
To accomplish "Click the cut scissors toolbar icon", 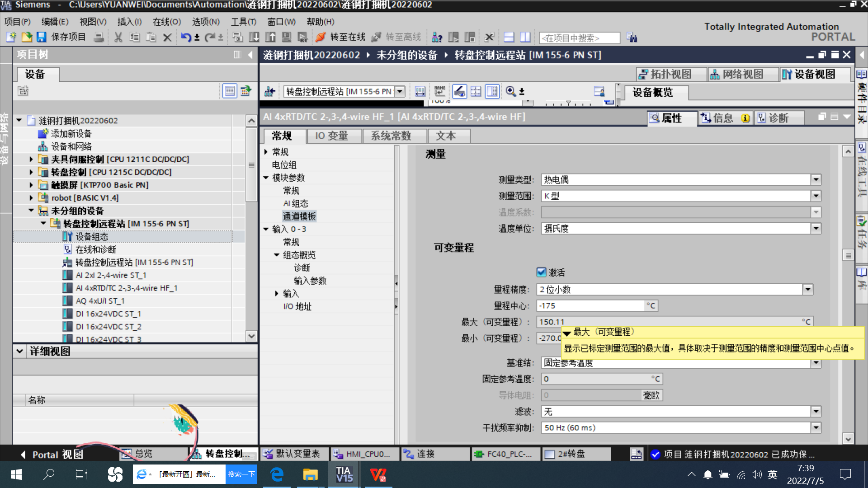I will [x=118, y=37].
